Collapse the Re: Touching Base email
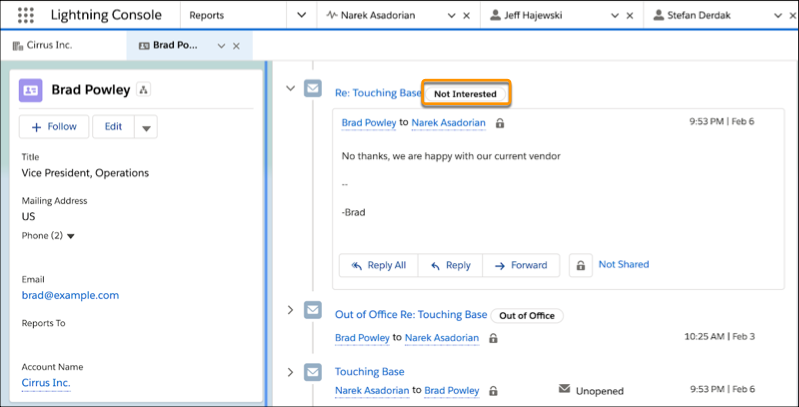 [291, 89]
